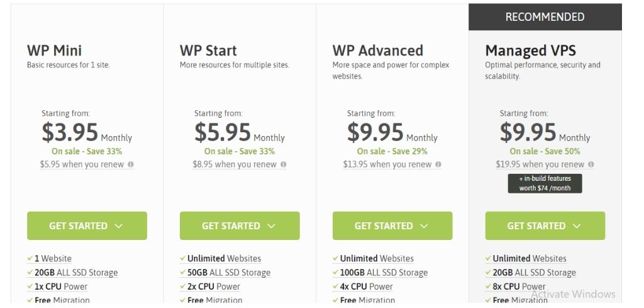Expand WP Mini Get Started chevron
The width and height of the screenshot is (644, 308).
tap(119, 225)
